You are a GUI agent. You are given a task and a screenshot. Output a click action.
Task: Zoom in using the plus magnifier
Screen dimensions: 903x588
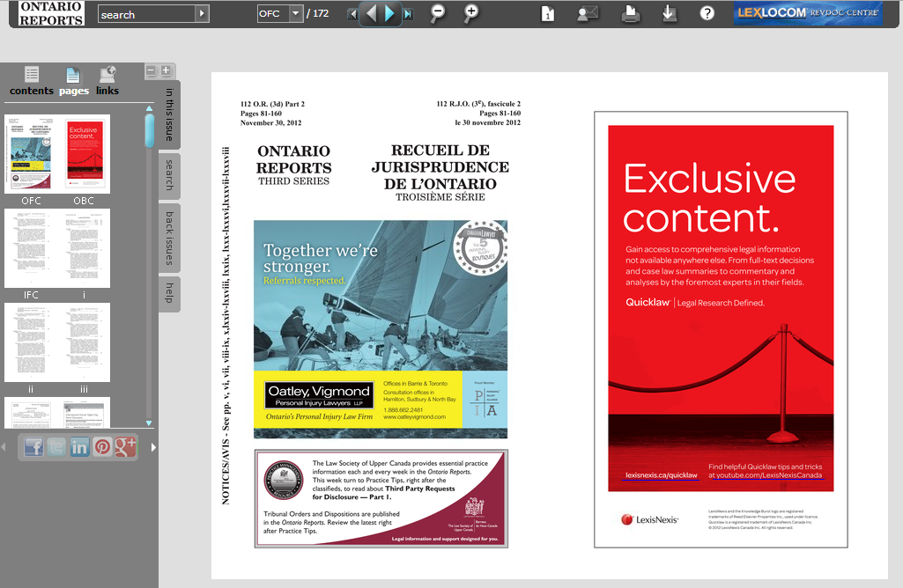click(471, 13)
